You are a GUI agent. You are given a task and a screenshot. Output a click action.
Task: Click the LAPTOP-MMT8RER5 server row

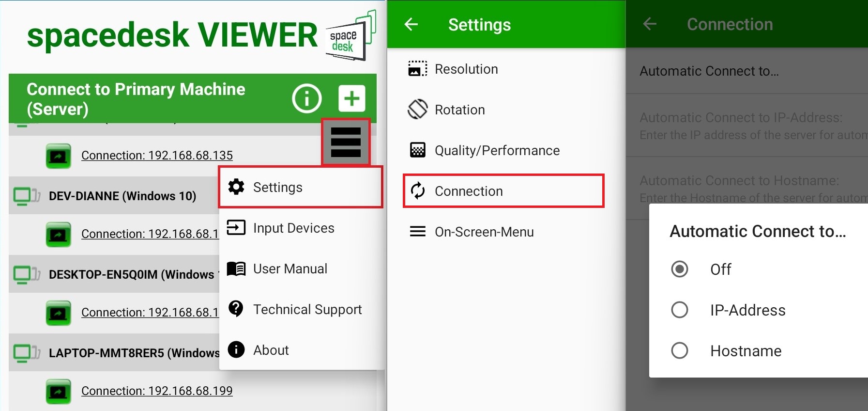[x=114, y=353]
